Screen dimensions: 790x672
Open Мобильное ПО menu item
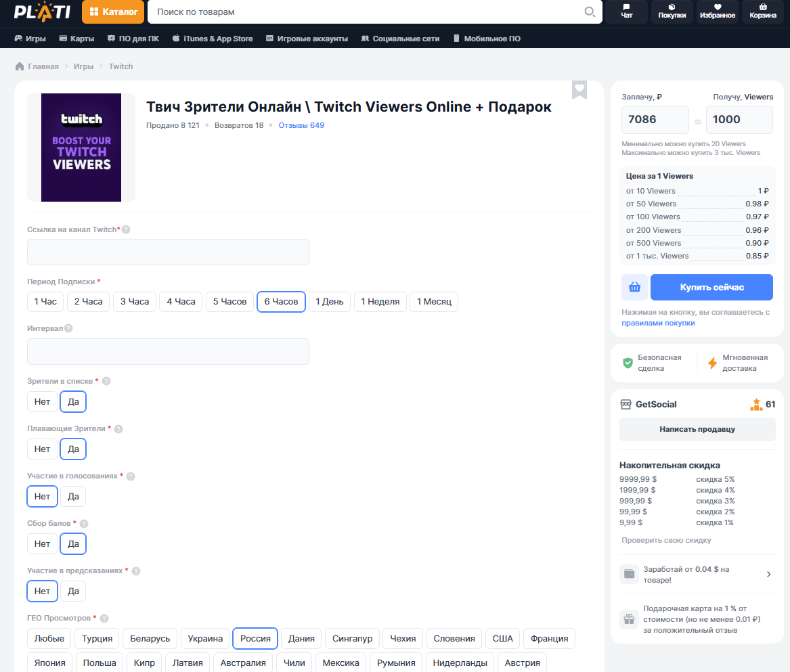click(487, 39)
